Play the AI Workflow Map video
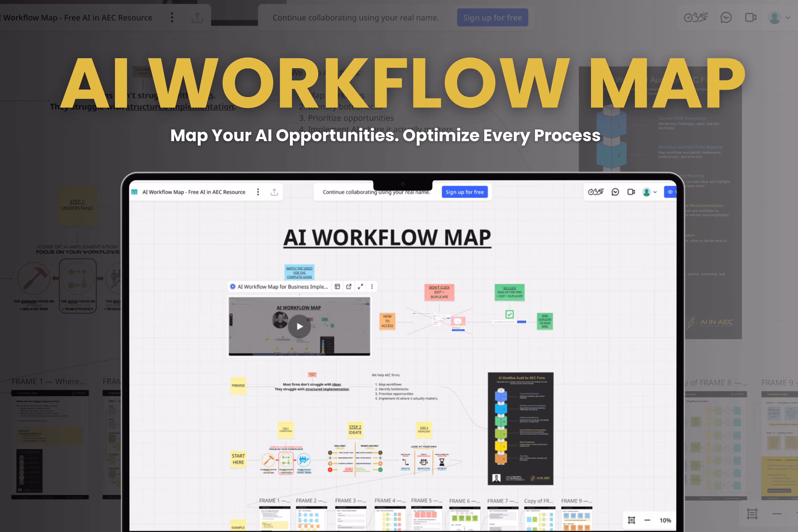The image size is (798, 532). 299,326
